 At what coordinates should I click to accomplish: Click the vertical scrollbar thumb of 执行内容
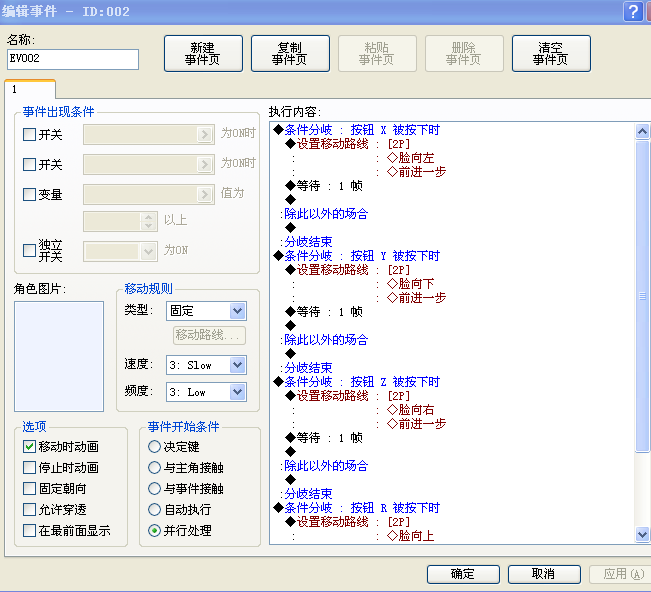642,296
